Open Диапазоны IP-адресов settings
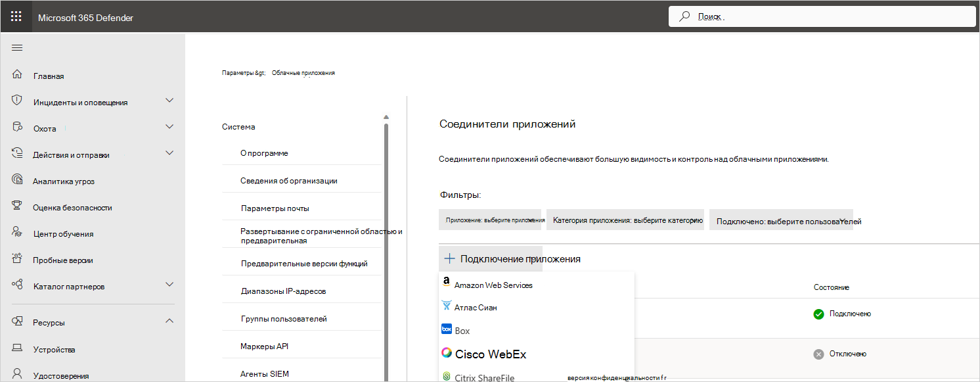 click(x=283, y=291)
